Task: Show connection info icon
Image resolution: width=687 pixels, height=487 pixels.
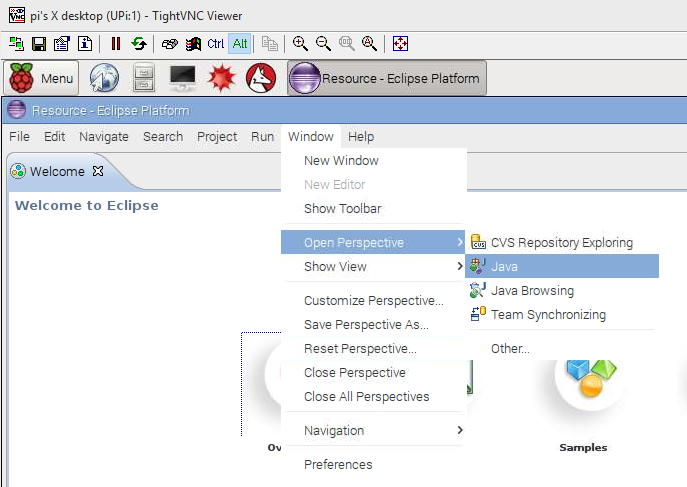Action: coord(85,44)
